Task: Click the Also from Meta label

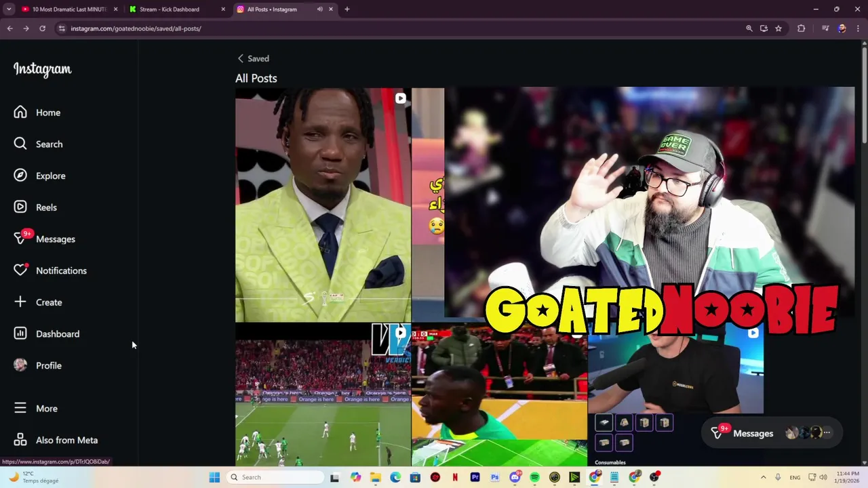Action: 66,440
